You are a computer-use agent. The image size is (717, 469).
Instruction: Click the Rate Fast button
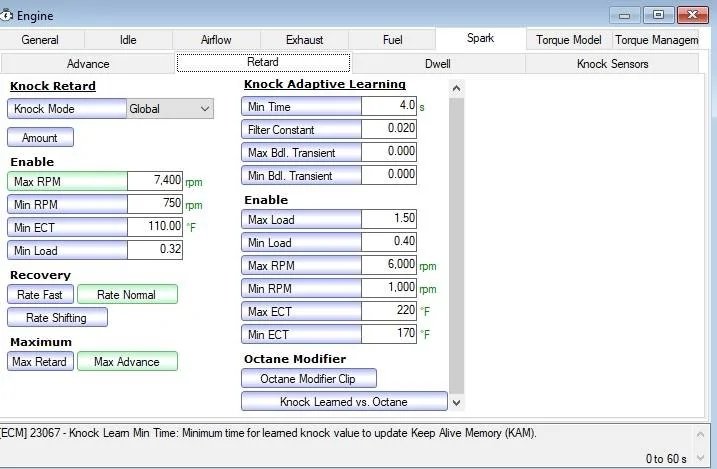click(x=40, y=294)
